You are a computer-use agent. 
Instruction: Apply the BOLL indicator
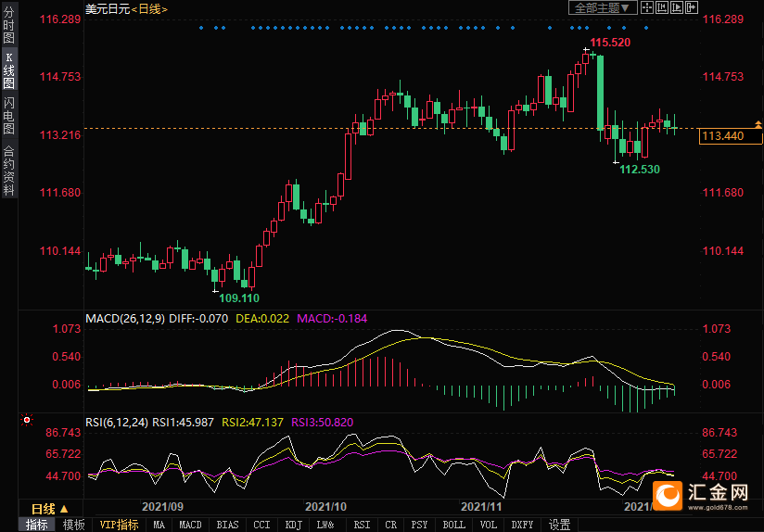tap(453, 525)
